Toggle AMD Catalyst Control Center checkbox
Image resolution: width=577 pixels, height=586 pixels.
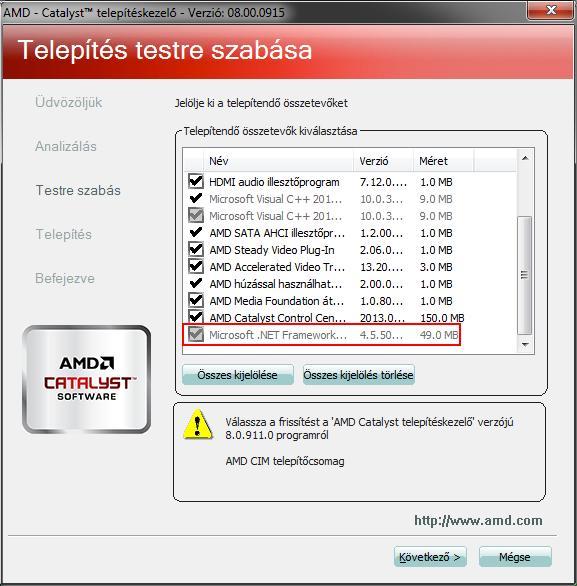(x=196, y=317)
